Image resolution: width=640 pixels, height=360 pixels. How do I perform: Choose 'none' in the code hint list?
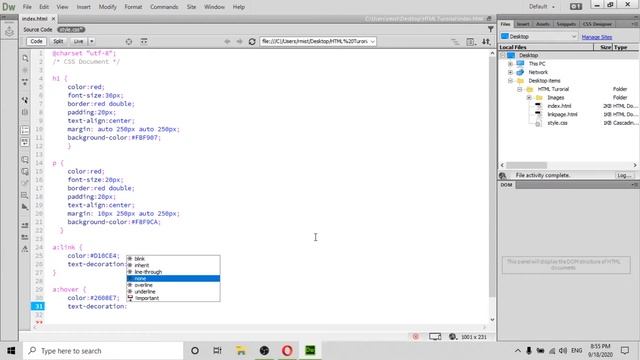pyautogui.click(x=173, y=278)
